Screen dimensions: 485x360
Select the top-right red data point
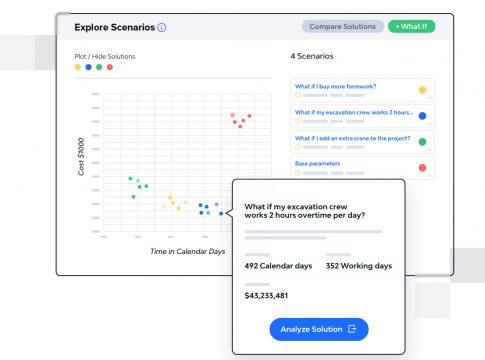tap(249, 116)
